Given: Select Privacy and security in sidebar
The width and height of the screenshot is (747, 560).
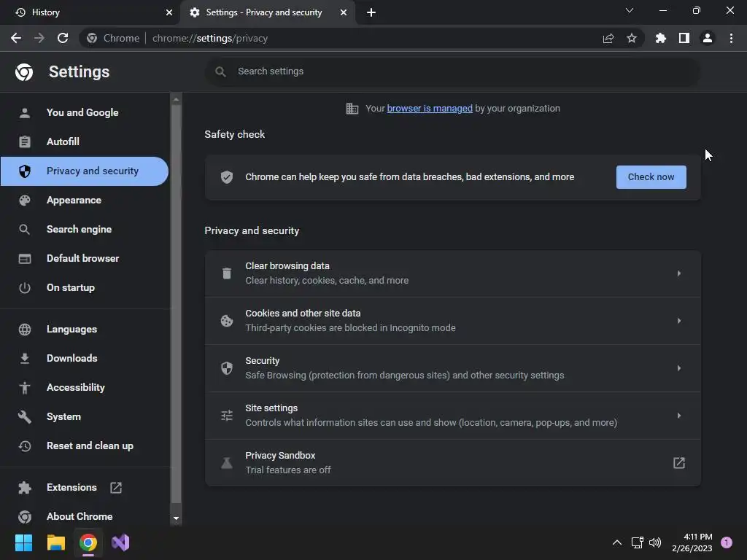Looking at the screenshot, I should click(x=85, y=171).
